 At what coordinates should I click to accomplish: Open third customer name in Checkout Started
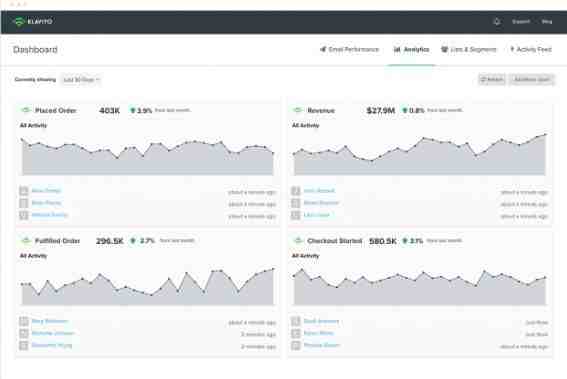click(322, 346)
